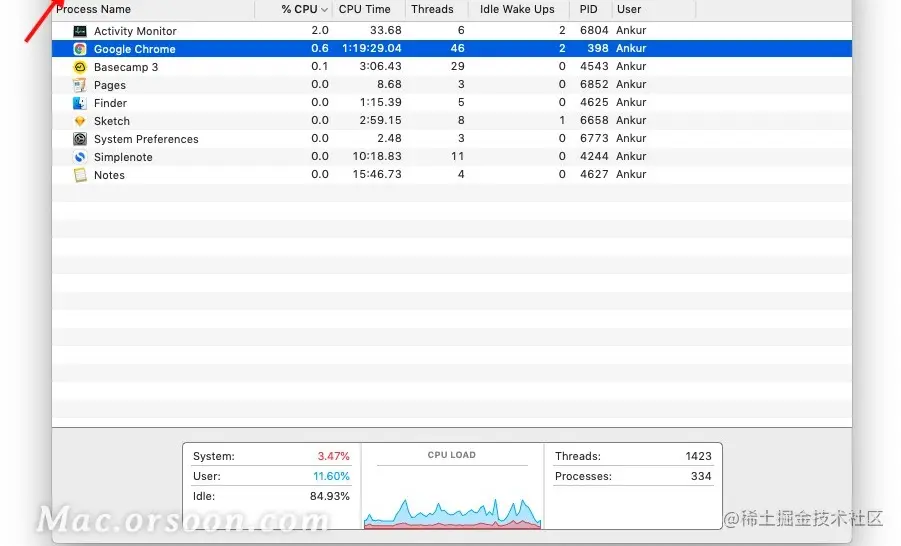Click CPU time value 1:19:29.04
The height and width of the screenshot is (546, 901).
coord(372,48)
